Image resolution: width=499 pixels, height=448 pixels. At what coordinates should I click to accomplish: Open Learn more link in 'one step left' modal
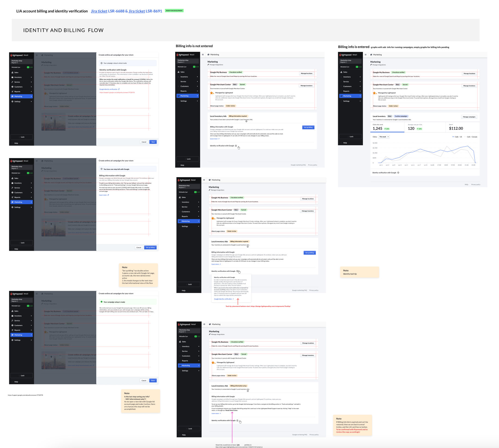[x=104, y=195]
